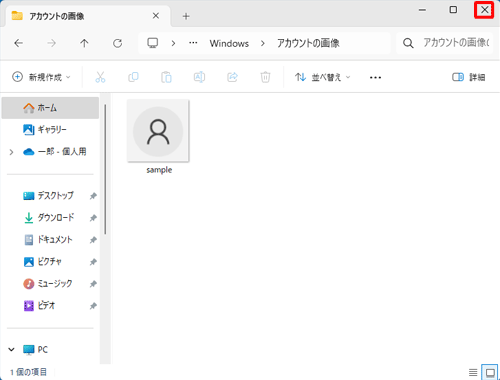Click pin icon next to ピクチャ
Image resolution: width=500 pixels, height=380 pixels.
tap(93, 262)
